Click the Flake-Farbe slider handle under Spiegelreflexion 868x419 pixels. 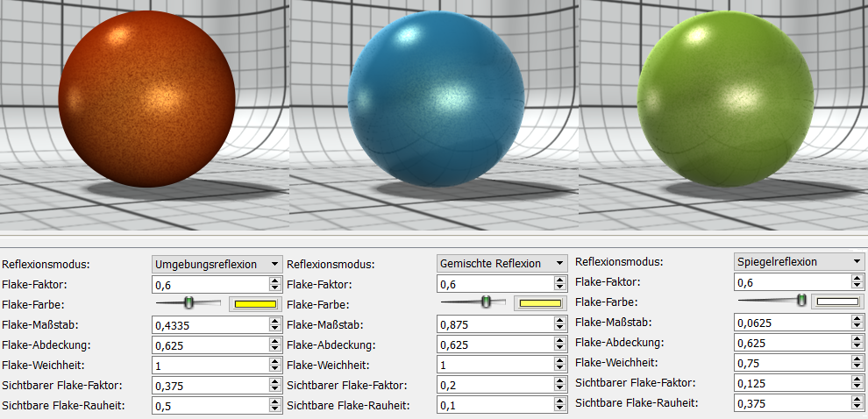pos(800,300)
